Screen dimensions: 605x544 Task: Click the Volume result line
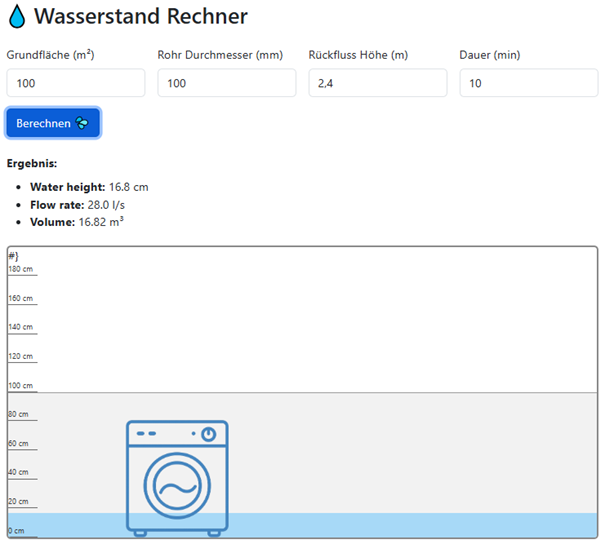76,222
